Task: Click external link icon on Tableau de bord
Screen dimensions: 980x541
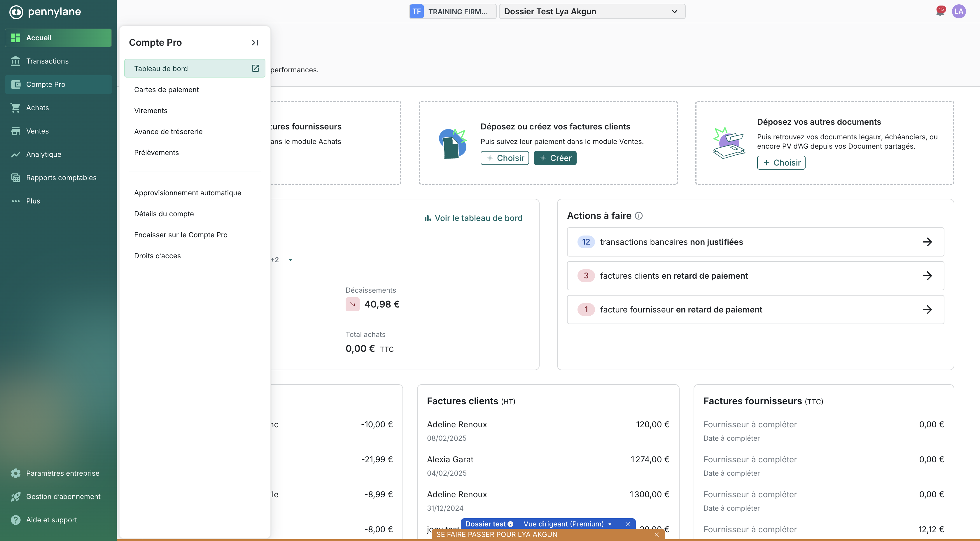Action: 255,68
